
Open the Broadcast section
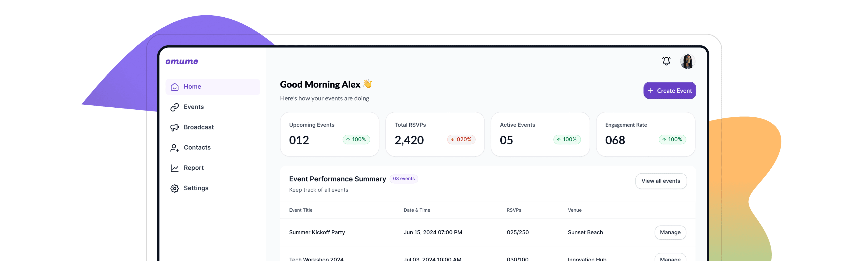pos(199,127)
